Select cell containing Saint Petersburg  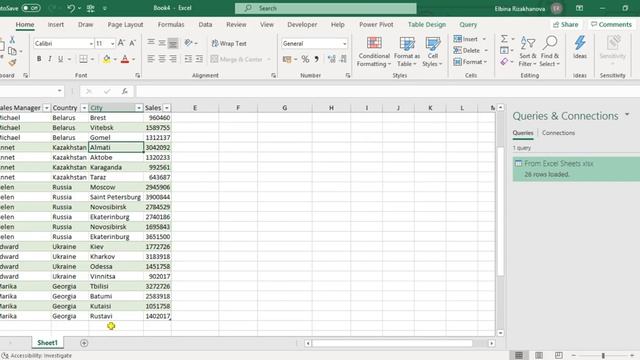click(116, 197)
